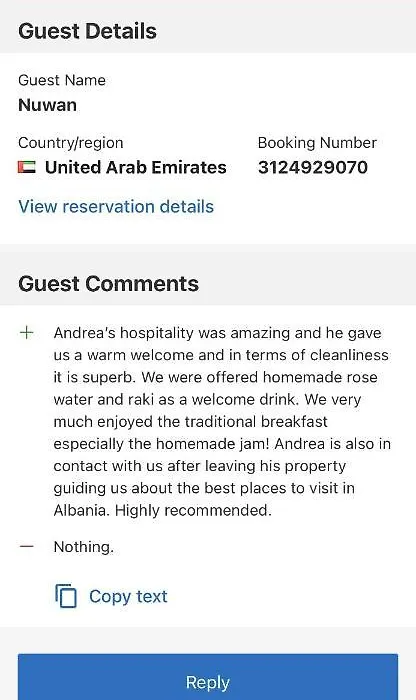Click the Booking Number label
Viewport: 416px width, 700px height.
(317, 143)
